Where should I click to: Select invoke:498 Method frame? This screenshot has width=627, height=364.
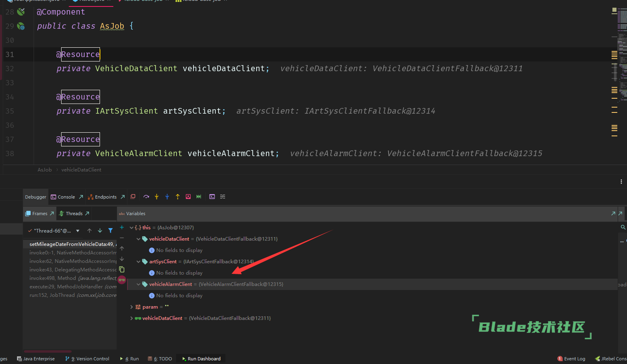point(70,278)
